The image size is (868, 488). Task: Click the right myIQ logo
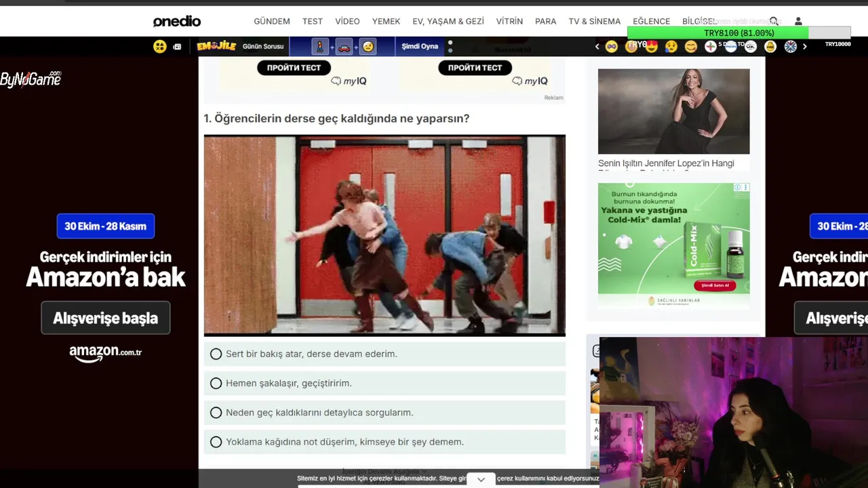click(x=530, y=81)
